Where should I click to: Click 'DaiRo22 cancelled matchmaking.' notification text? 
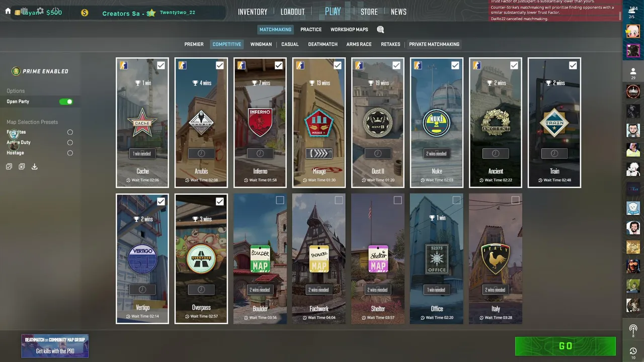point(520,19)
